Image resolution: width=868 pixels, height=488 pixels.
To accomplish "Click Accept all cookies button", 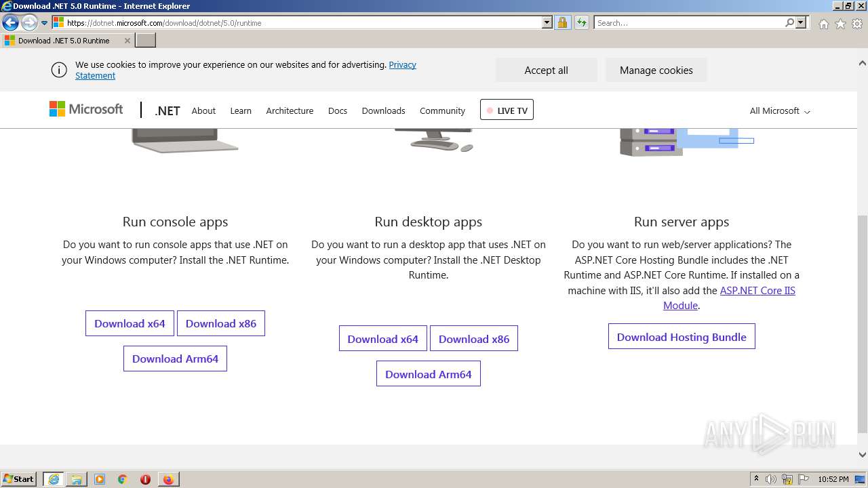I will coord(546,70).
